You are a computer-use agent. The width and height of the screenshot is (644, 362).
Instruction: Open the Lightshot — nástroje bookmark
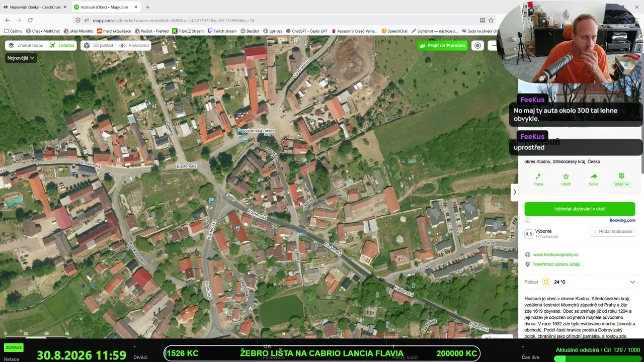(434, 31)
